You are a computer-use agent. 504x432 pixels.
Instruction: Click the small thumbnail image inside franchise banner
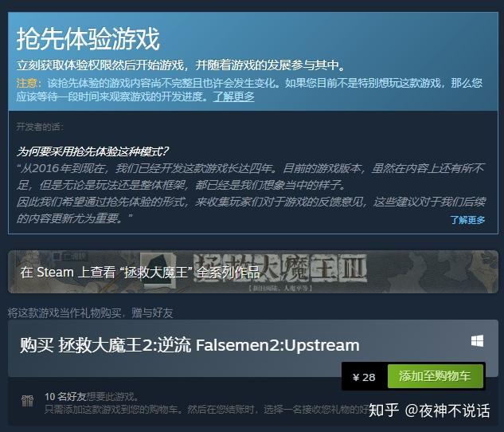click(158, 269)
